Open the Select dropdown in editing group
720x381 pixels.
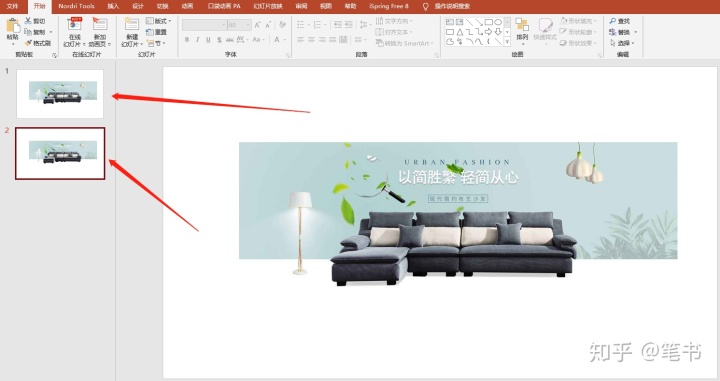coord(622,43)
